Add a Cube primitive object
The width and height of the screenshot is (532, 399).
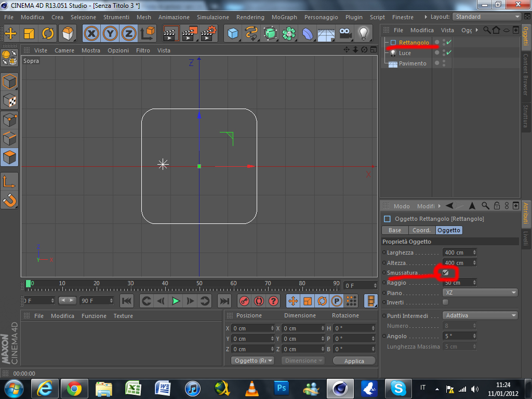pos(233,34)
